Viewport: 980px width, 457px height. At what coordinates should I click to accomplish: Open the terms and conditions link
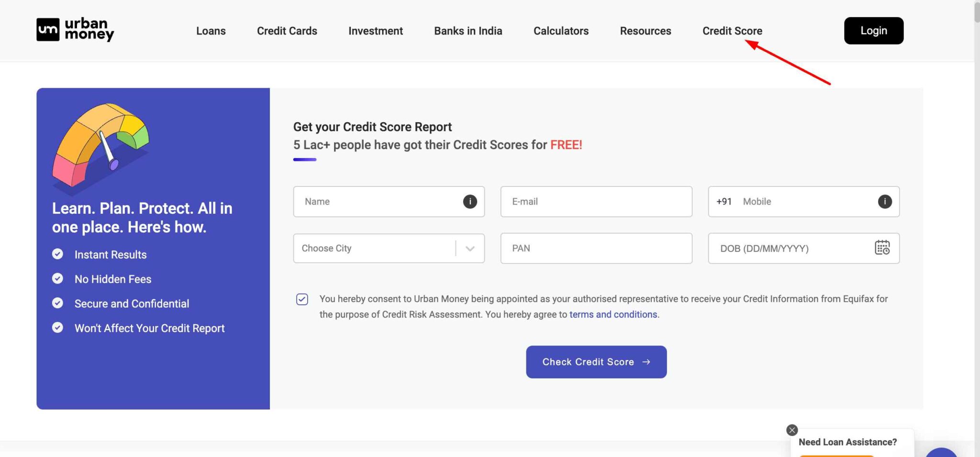point(613,314)
